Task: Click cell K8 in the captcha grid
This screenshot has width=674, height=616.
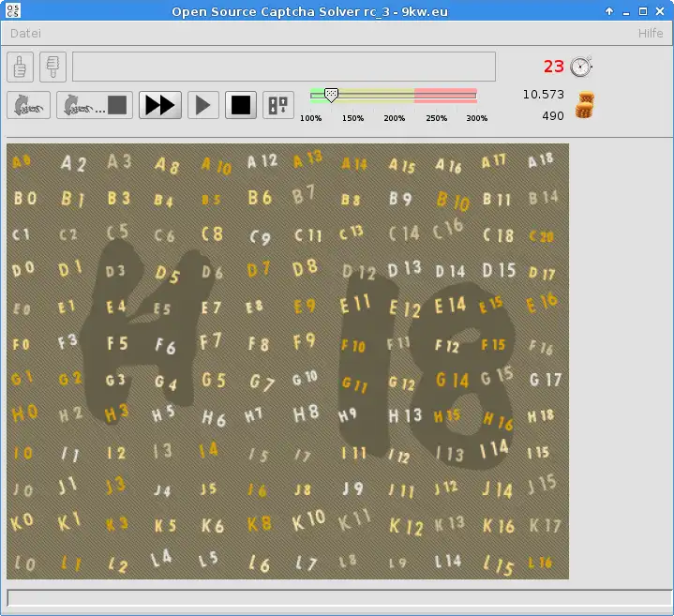Action: (260, 523)
